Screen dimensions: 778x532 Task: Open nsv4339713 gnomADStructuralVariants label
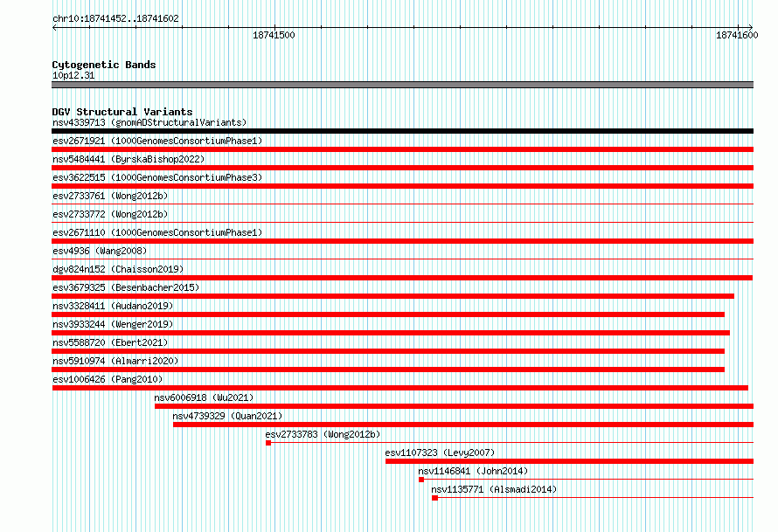tap(149, 122)
